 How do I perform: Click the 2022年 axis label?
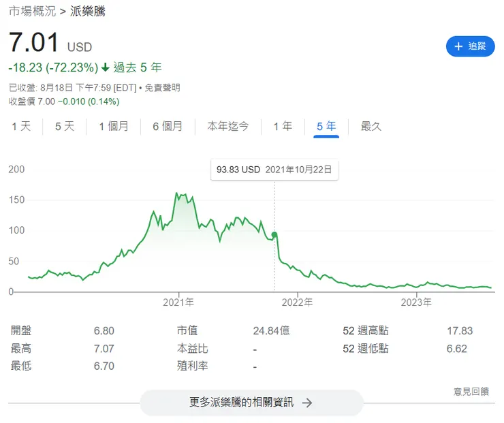click(x=298, y=302)
